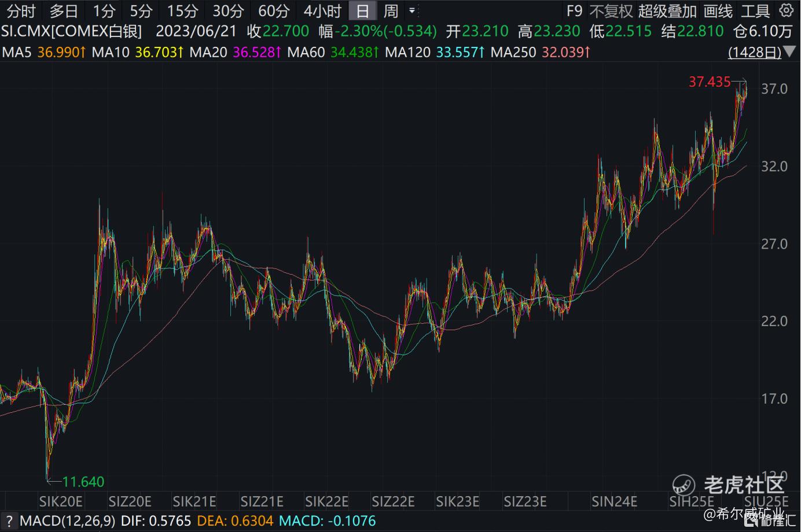Image resolution: width=801 pixels, height=532 pixels.
Task: Click the DIF: 0.5765 value
Action: point(156,521)
